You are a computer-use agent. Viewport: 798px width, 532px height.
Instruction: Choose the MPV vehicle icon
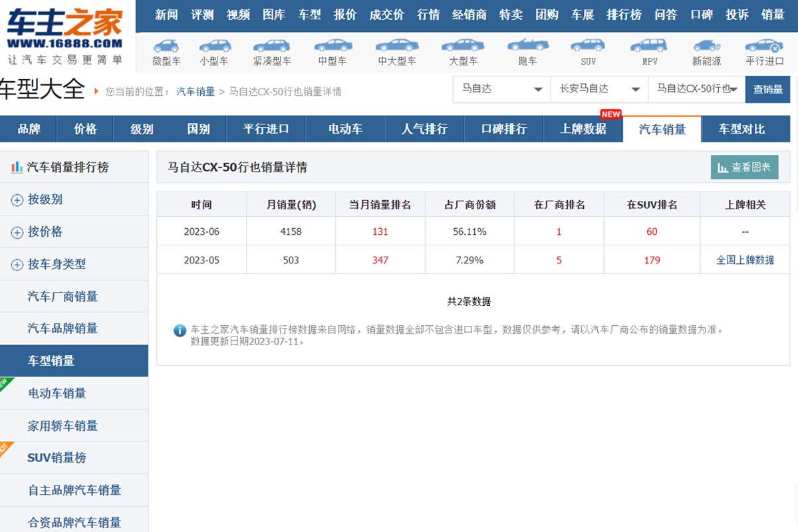(649, 46)
